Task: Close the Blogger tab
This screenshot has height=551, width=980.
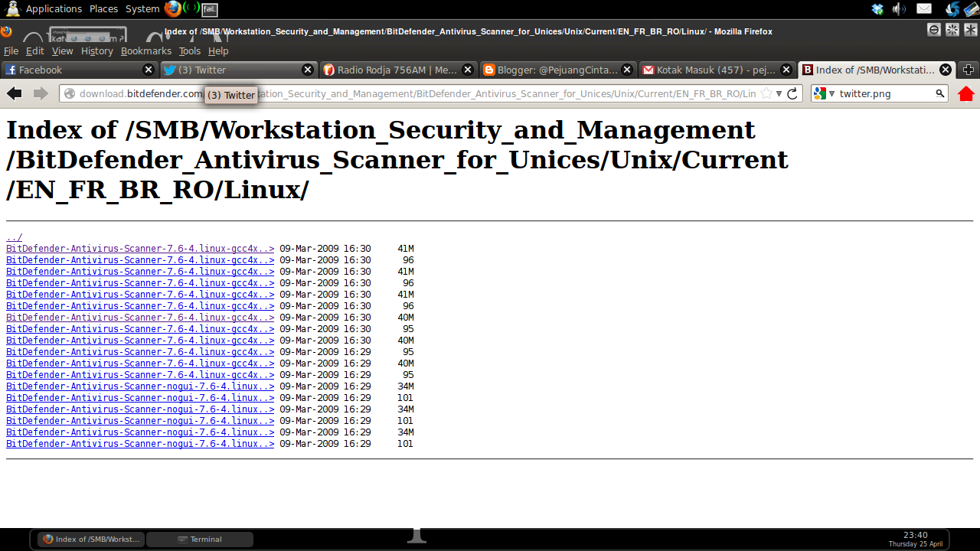Action: (x=626, y=70)
